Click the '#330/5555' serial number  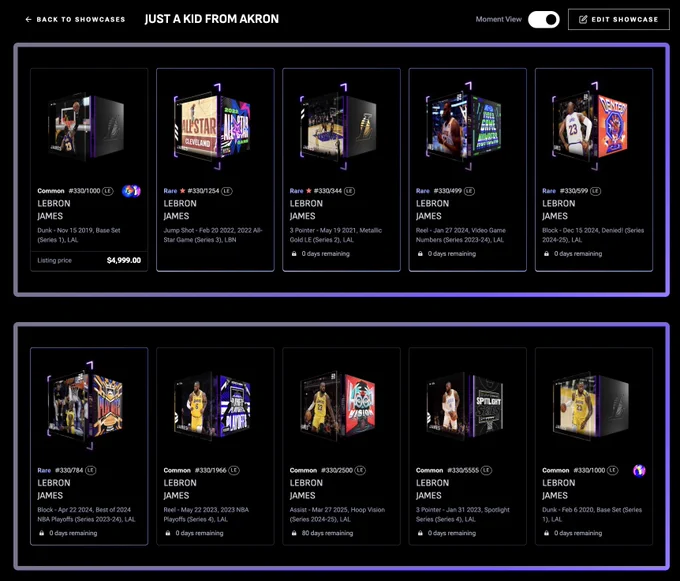click(463, 470)
